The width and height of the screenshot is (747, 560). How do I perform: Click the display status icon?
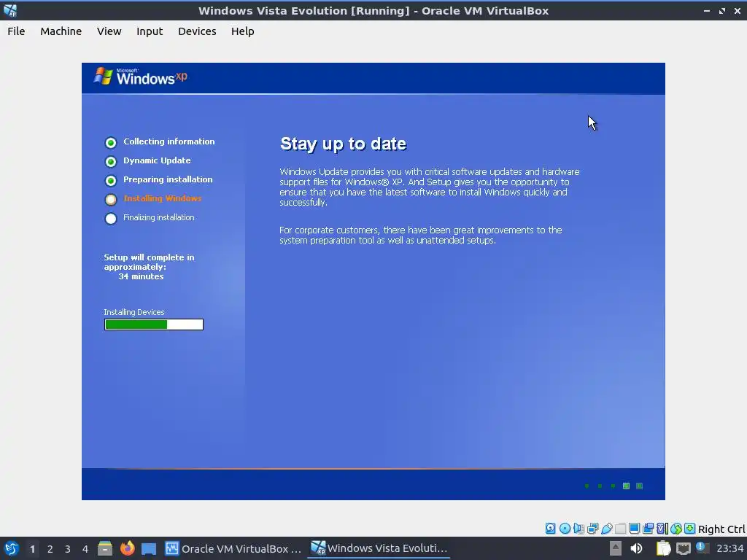[x=634, y=528]
